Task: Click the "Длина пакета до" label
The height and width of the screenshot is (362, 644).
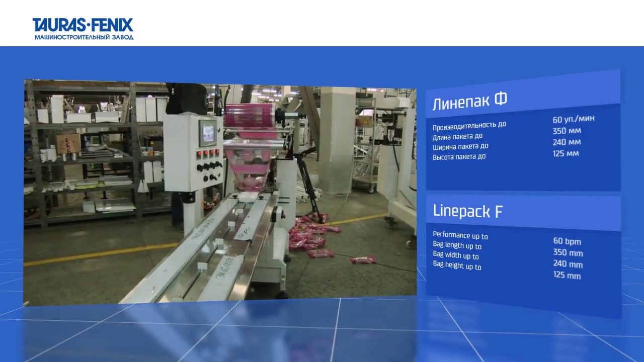Action: (x=457, y=136)
